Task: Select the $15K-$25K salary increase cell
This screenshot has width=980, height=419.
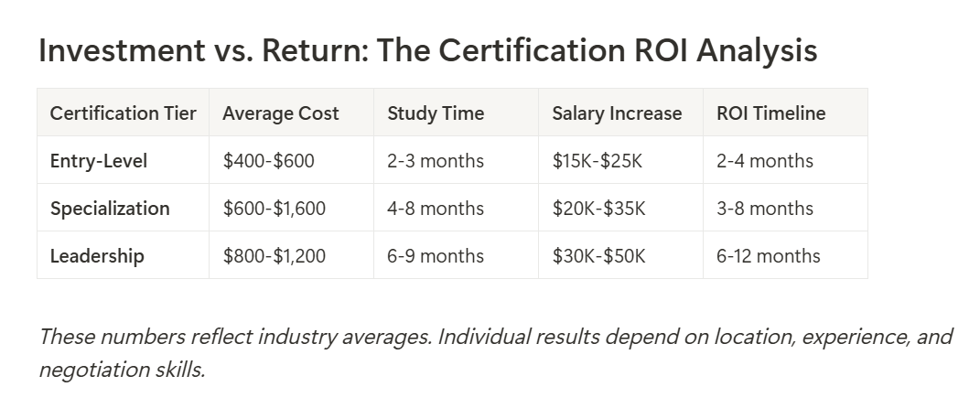Action: [598, 161]
